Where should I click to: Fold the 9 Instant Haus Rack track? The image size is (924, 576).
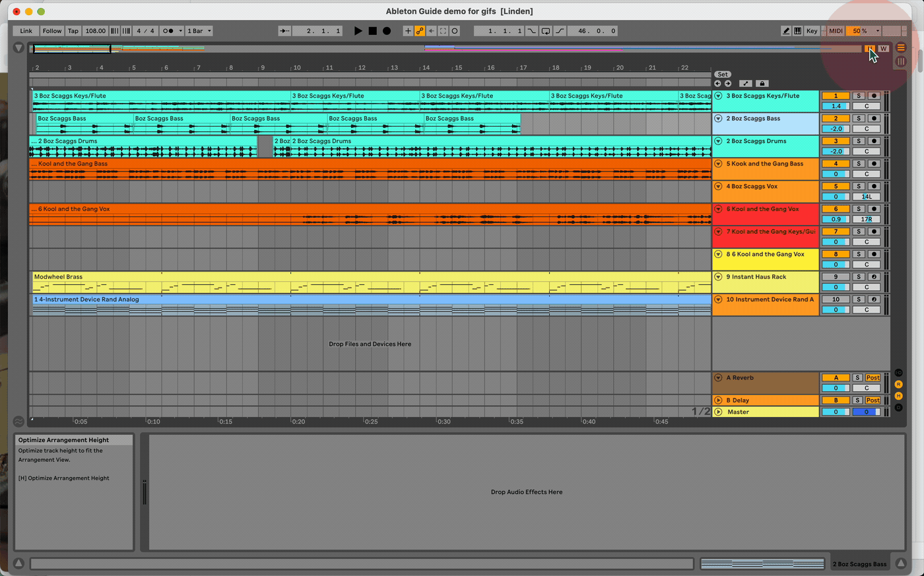(718, 277)
